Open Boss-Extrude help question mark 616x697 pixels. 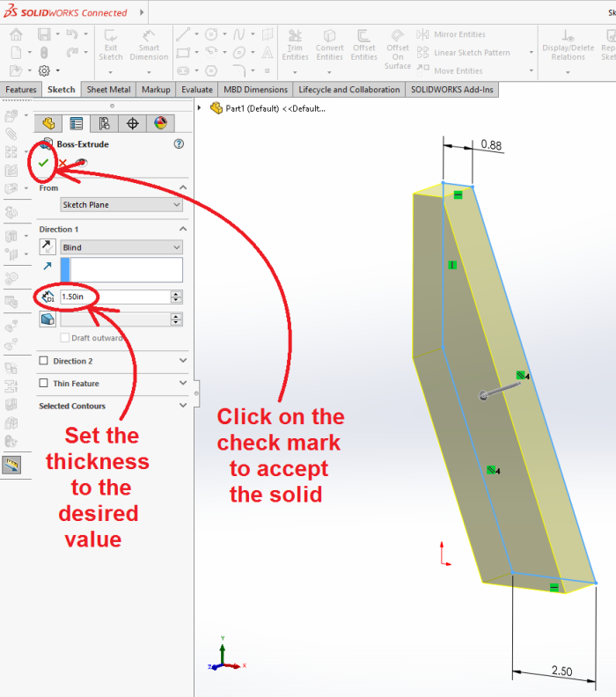click(x=179, y=143)
